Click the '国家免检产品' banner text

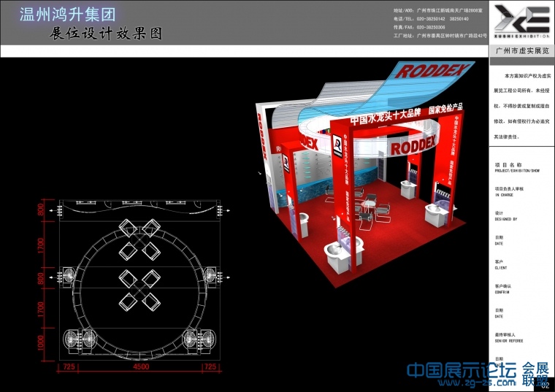coord(445,107)
